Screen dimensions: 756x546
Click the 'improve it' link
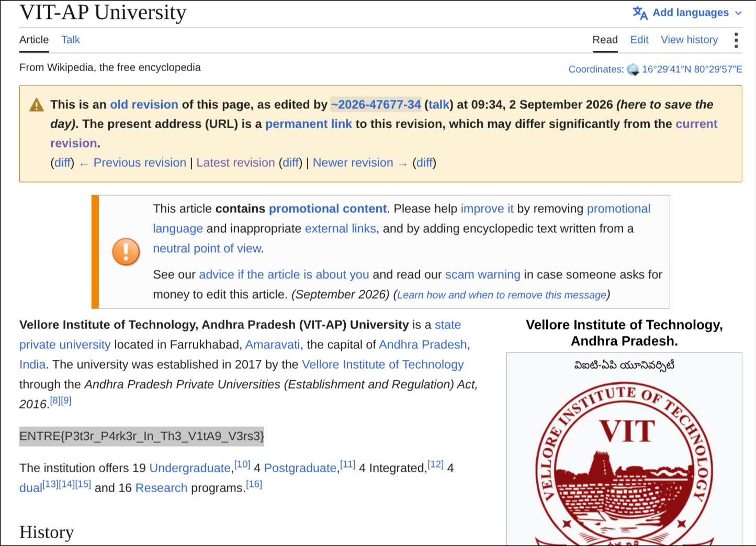487,209
